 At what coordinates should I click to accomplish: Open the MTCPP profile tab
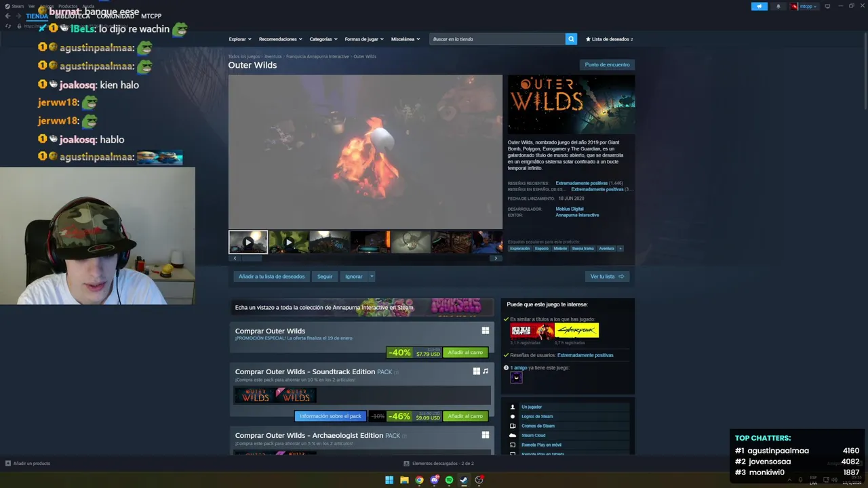[x=151, y=16]
